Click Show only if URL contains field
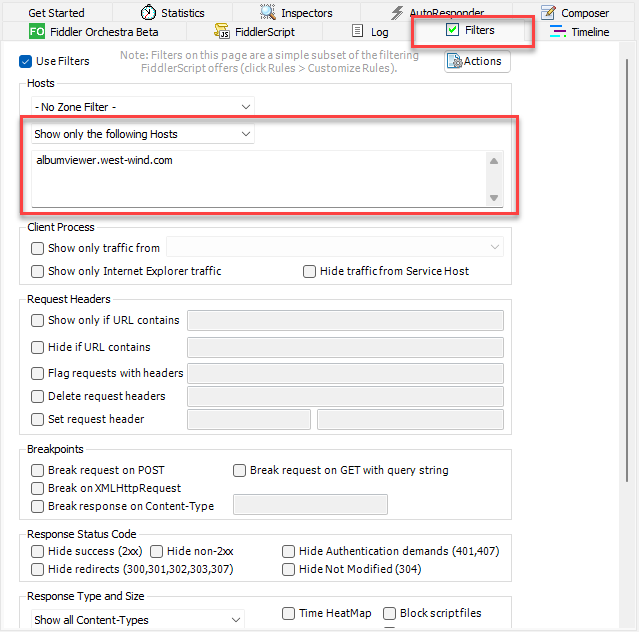The image size is (639, 632). pos(346,321)
